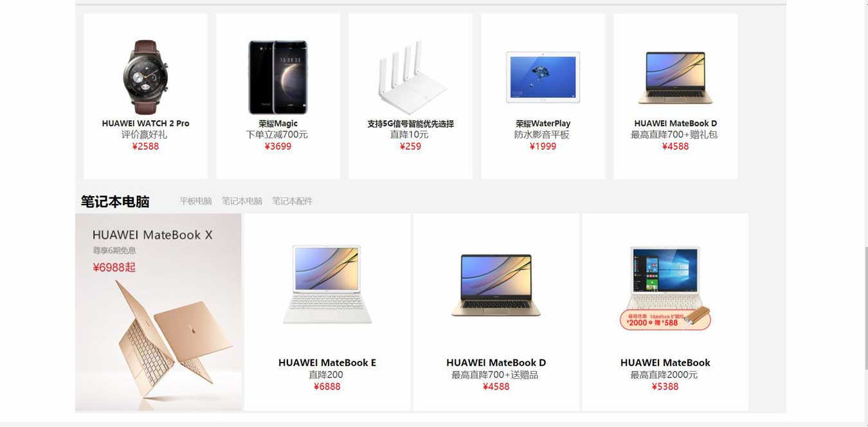Open the MateBook with ¥2000 discount badge
The image size is (868, 427).
point(665,287)
